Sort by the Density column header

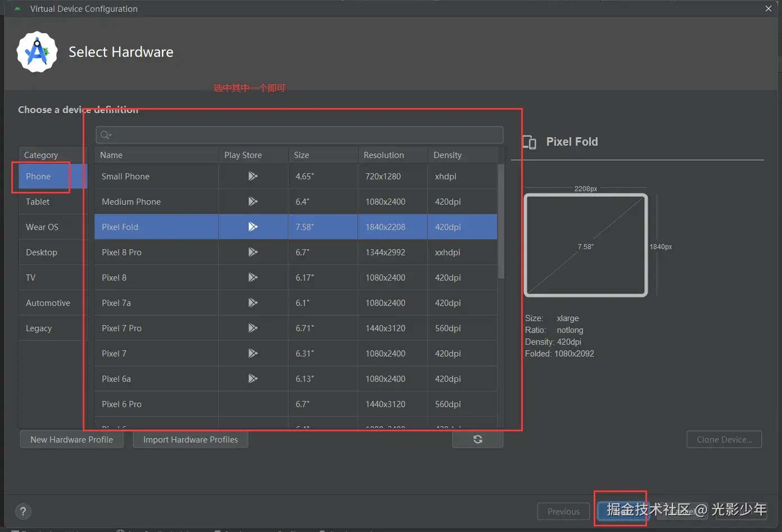pos(463,155)
